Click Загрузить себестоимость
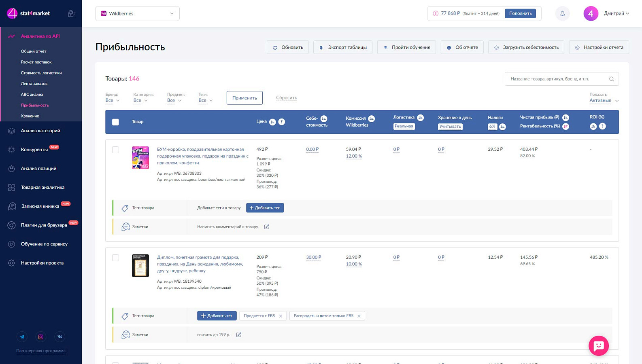 526,47
